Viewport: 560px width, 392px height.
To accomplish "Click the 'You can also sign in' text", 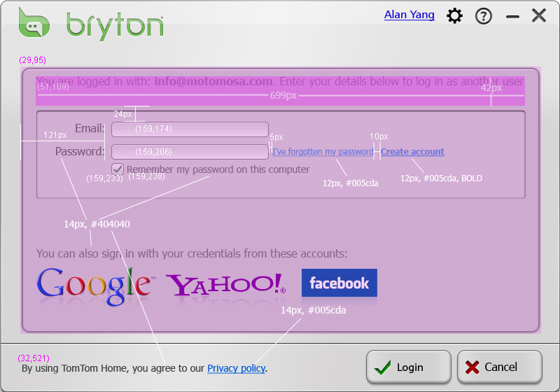I will coord(192,253).
